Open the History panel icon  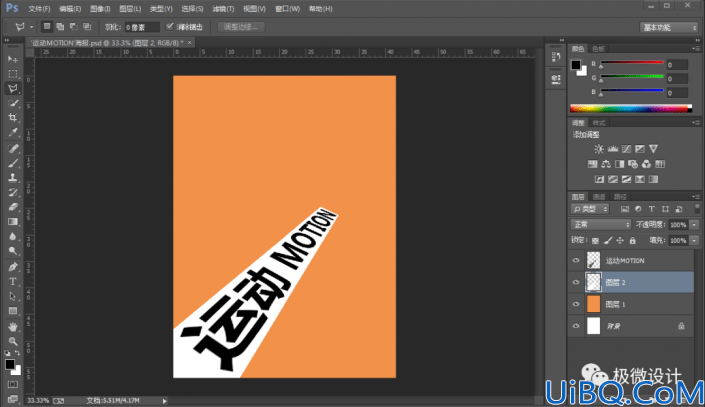556,57
